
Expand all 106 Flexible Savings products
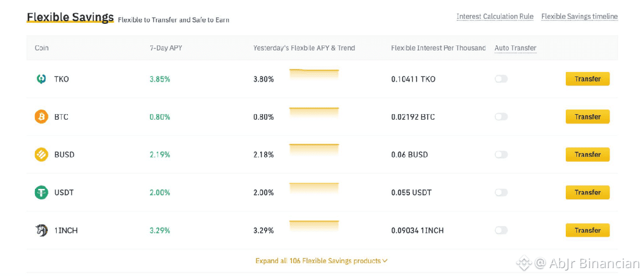pos(321,261)
